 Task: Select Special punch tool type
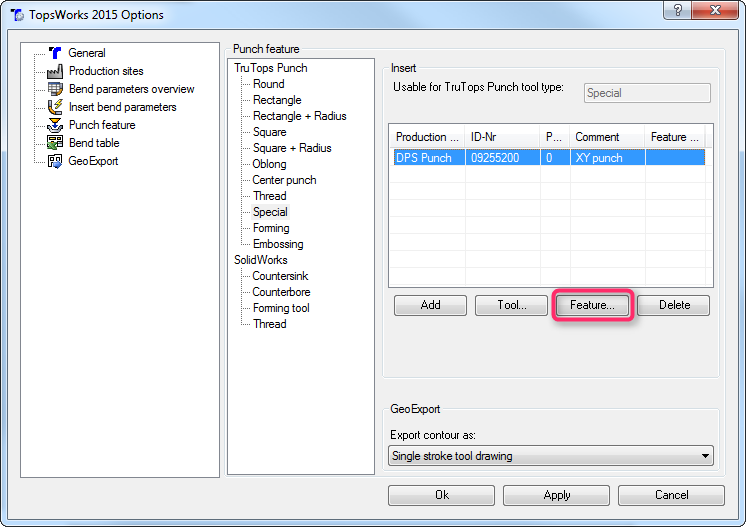(x=270, y=212)
